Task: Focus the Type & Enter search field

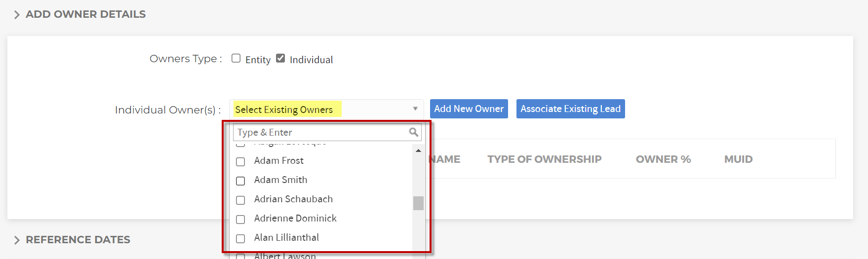Action: (x=327, y=132)
